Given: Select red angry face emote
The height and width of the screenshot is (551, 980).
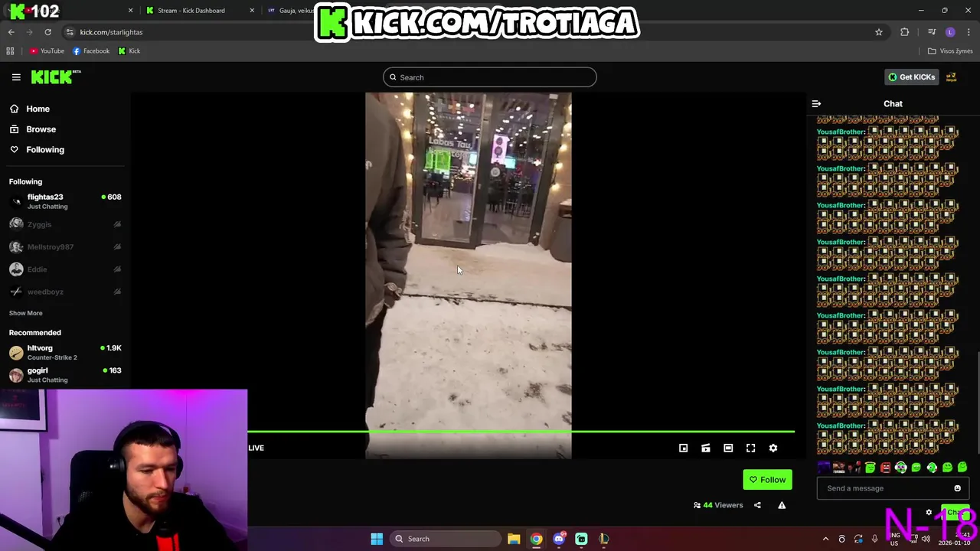Looking at the screenshot, I should click(886, 468).
